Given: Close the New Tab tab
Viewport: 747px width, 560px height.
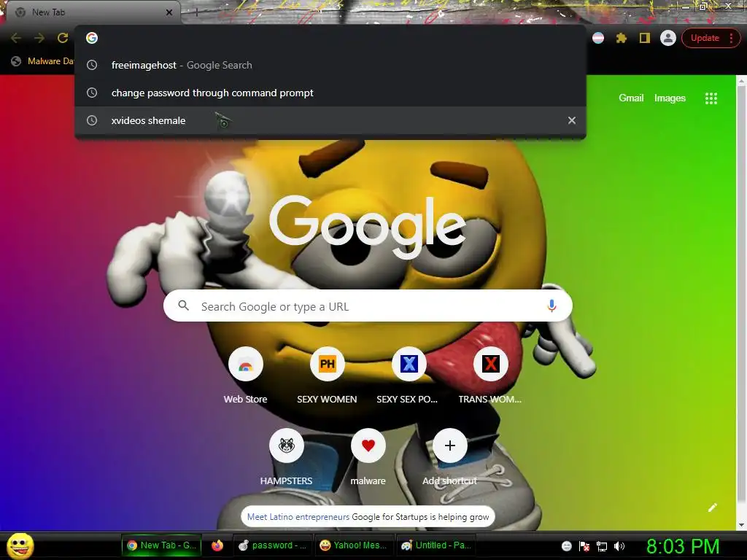Looking at the screenshot, I should [x=169, y=12].
